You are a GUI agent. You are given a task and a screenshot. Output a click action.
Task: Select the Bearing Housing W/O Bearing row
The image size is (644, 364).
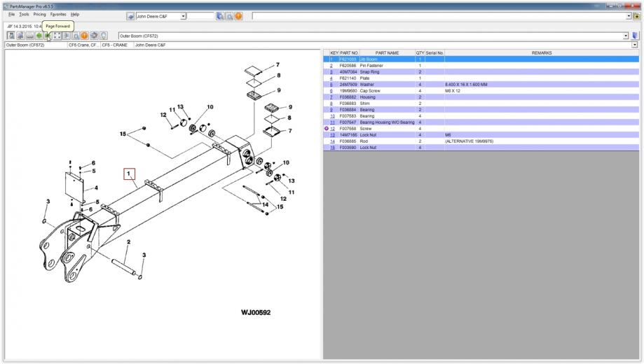click(481, 122)
